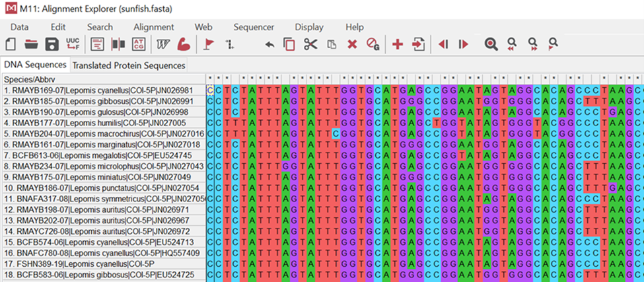Select row 13 RMAYB202-07 Lepomis auritus
Image resolution: width=644 pixels, height=282 pixels.
click(x=104, y=221)
